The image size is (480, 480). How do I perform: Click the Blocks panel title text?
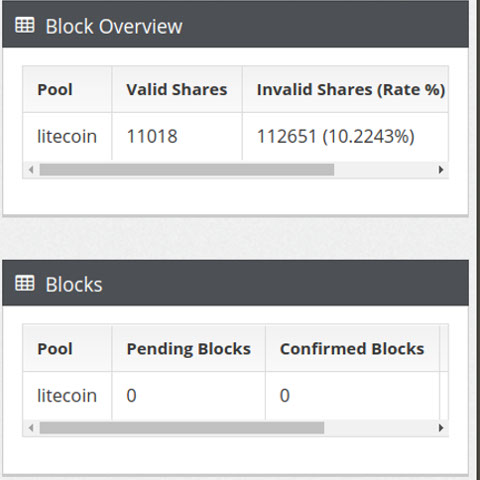tap(74, 284)
